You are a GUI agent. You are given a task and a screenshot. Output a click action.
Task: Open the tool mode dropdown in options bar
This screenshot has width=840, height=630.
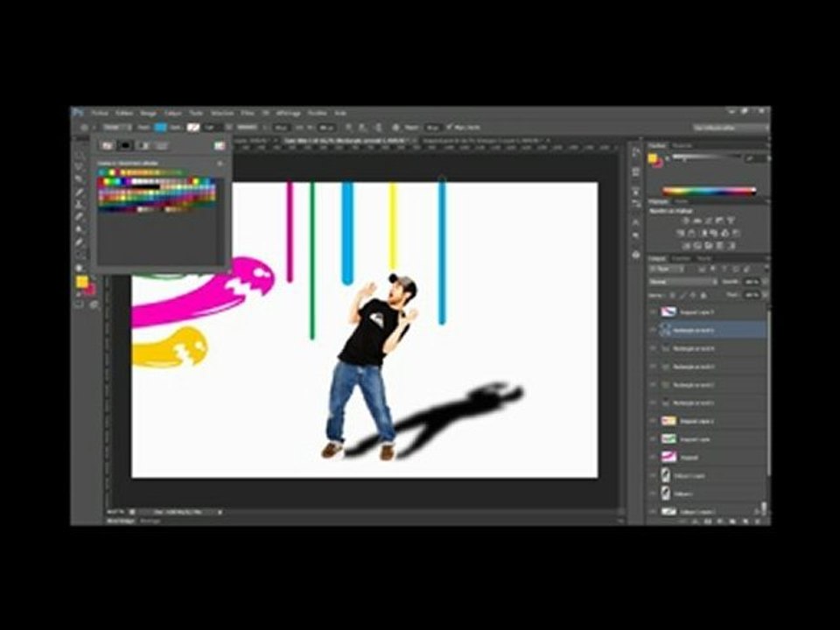tap(116, 128)
